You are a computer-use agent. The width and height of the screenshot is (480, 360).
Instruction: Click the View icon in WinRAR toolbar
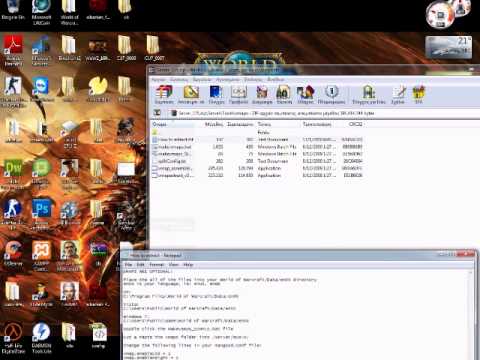[x=239, y=95]
